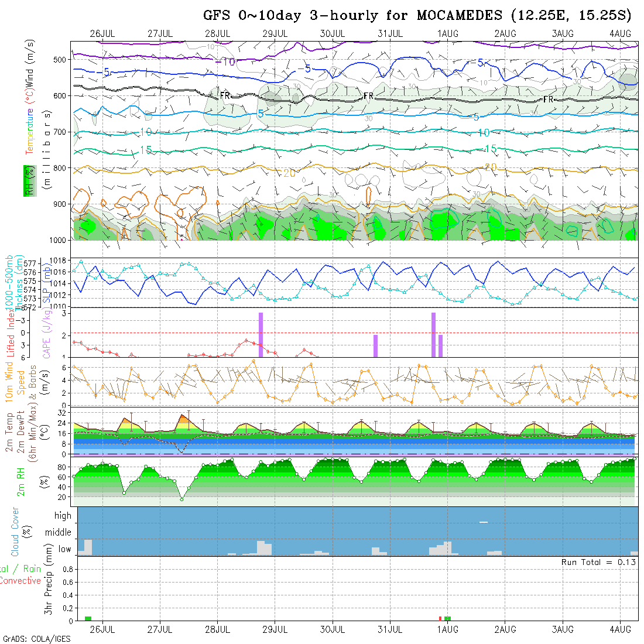Image resolution: width=644 pixels, height=644 pixels.
Task: Click the Run Total = 0.13 text
Action: coord(598,562)
